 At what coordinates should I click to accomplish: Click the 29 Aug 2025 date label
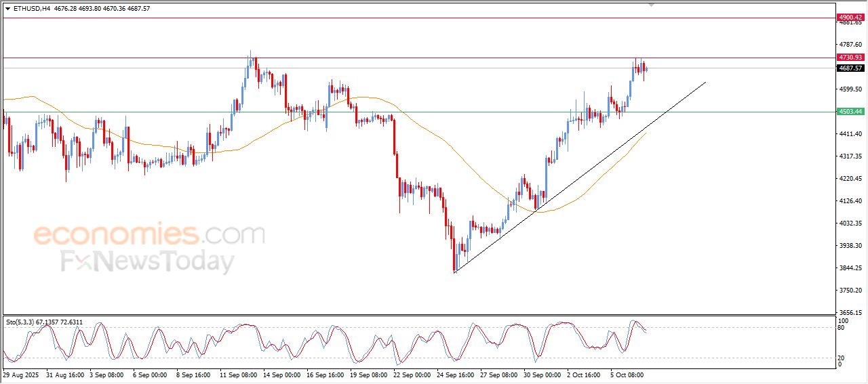click(x=21, y=374)
